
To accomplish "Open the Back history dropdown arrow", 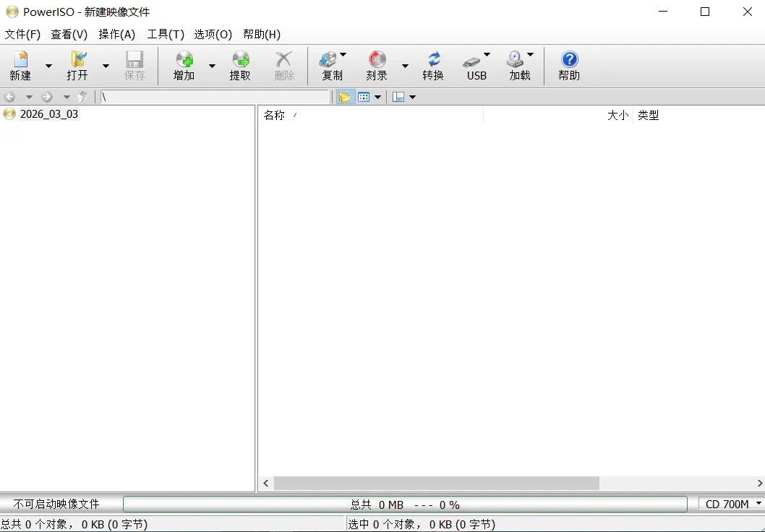I will point(29,97).
